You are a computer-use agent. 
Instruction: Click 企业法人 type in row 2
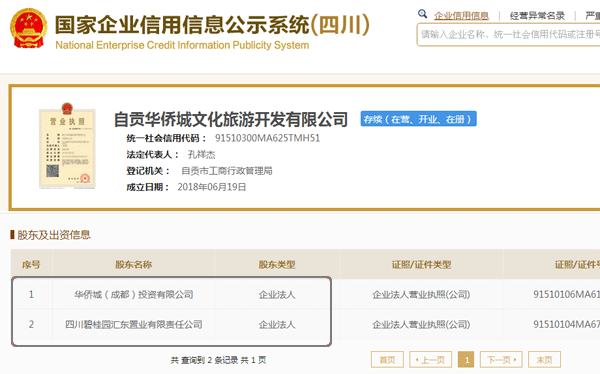pos(277,325)
